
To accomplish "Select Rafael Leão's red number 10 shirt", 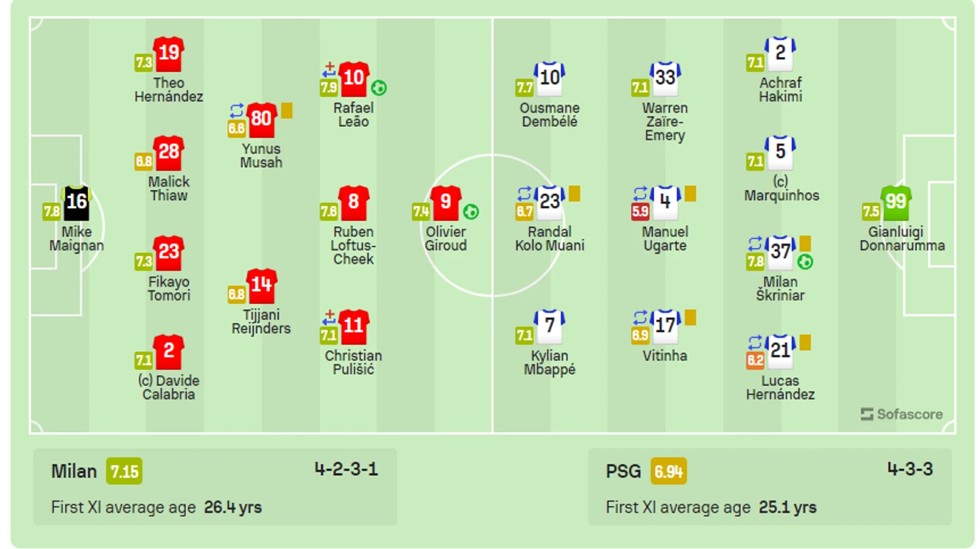I will point(354,79).
